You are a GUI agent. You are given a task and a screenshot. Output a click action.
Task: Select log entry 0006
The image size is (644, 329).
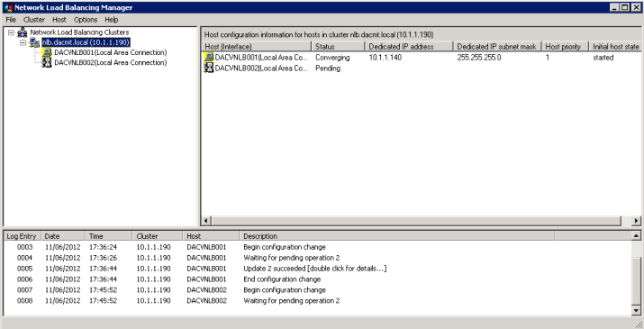[317, 279]
